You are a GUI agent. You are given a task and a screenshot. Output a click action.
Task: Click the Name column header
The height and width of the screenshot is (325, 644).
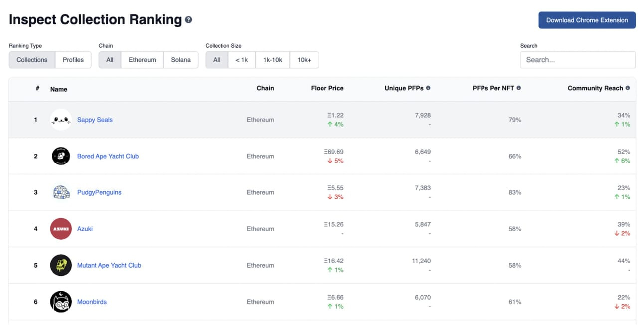tap(59, 89)
